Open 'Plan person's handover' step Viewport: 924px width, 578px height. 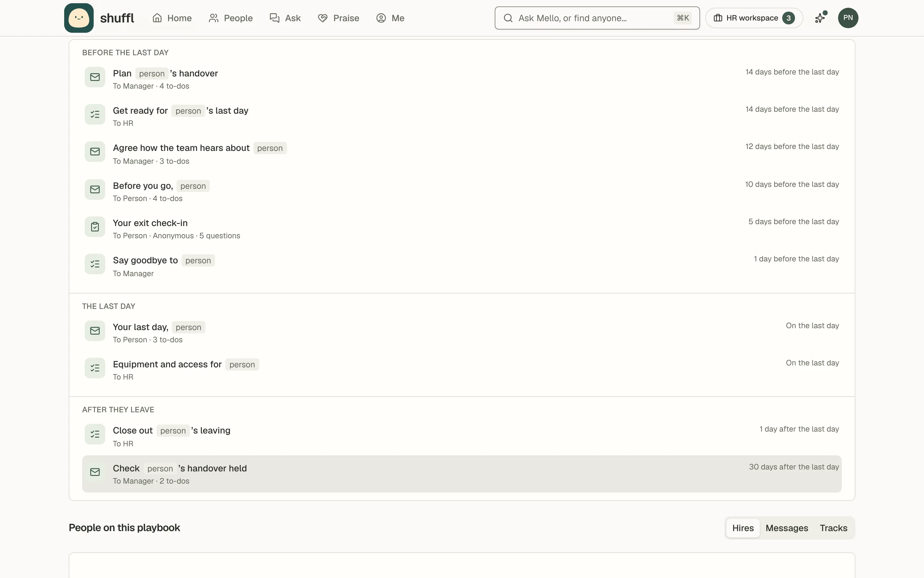point(462,78)
